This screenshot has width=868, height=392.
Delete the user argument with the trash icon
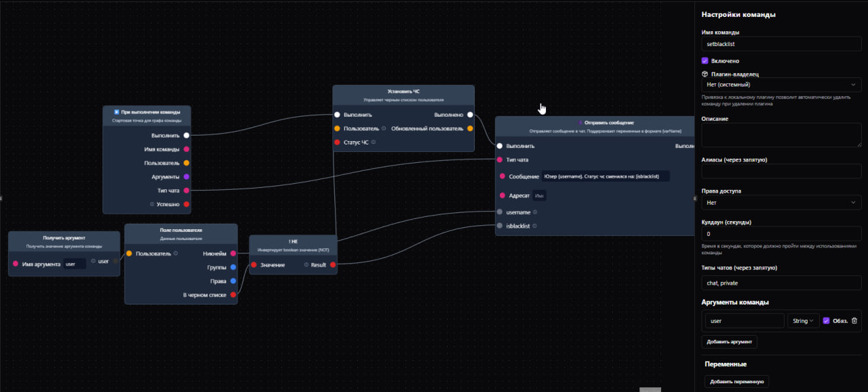click(854, 321)
